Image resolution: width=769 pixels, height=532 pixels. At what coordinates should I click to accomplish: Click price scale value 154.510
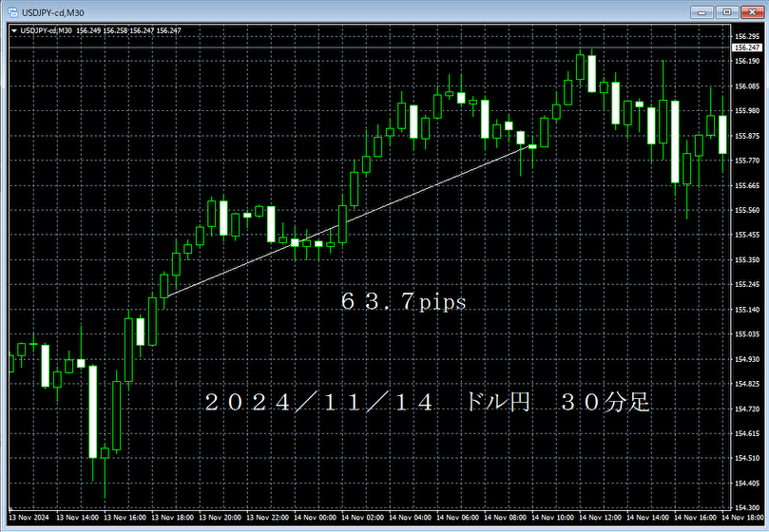click(x=747, y=458)
